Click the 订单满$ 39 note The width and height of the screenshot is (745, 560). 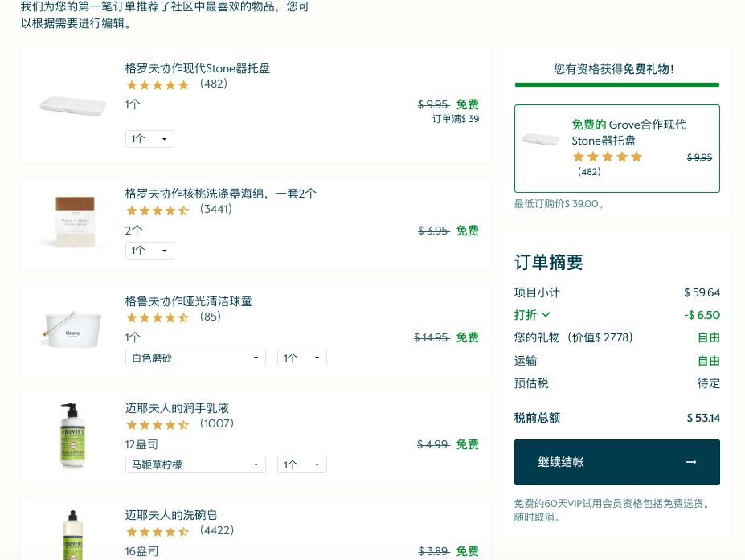pyautogui.click(x=455, y=119)
